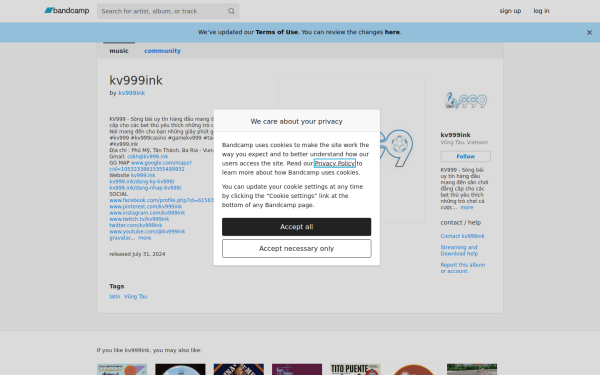
Task: Open the Tito Puente recommended album thumbnail
Action: tap(355, 369)
